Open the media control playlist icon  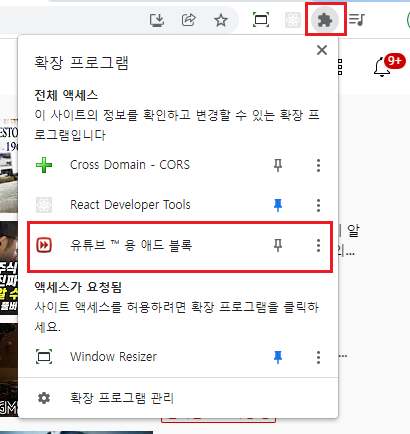tap(357, 20)
